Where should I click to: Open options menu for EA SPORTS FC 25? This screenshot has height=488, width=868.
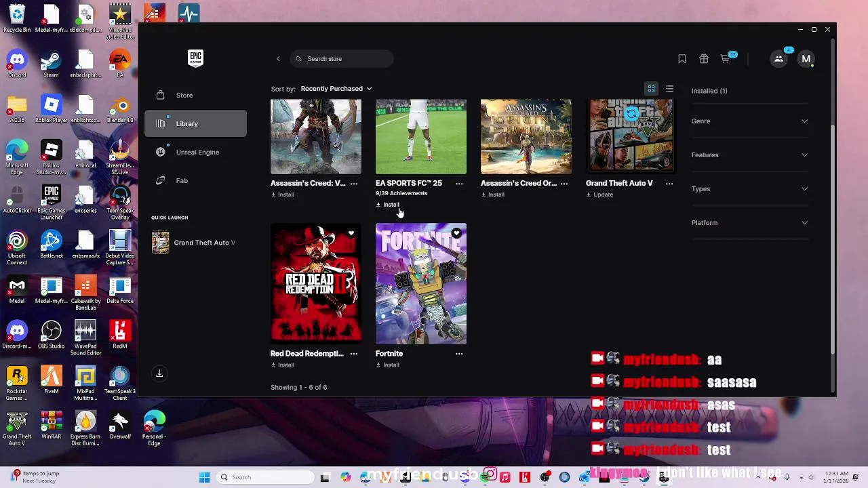click(x=459, y=184)
